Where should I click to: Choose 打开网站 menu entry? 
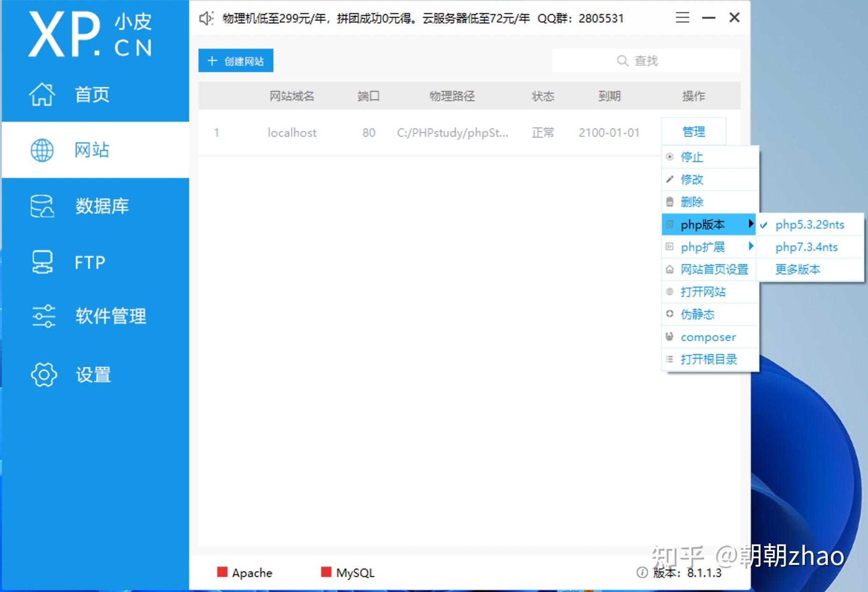(710, 292)
